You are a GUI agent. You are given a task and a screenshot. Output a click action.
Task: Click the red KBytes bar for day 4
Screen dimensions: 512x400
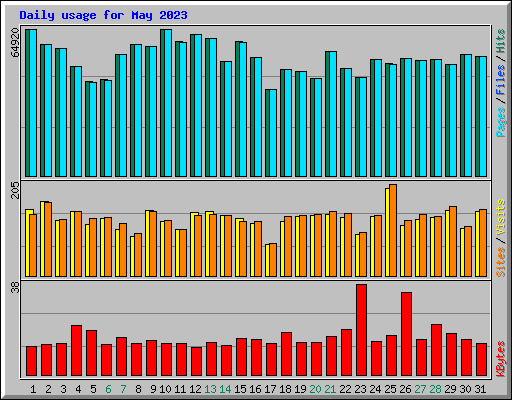click(x=77, y=351)
